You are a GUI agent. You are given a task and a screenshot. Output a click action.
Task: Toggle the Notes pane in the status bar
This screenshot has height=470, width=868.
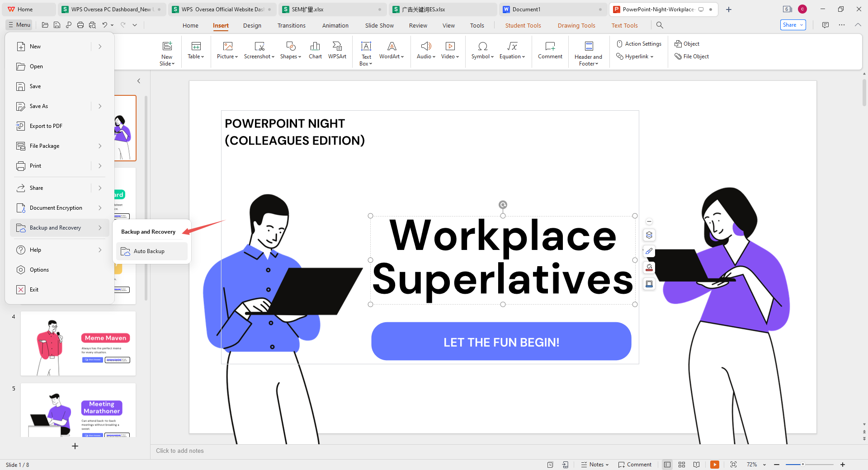595,465
